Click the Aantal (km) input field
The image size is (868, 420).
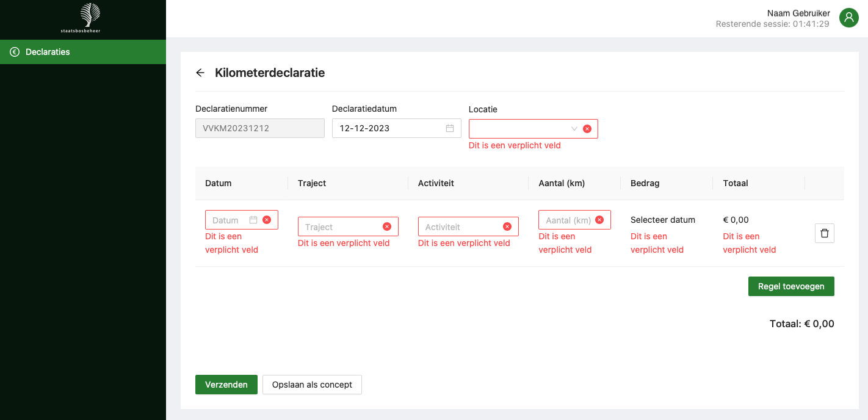[574, 220]
